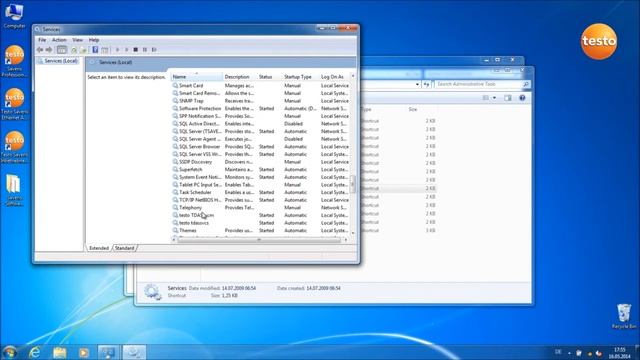
Task: Show the action pane toolbar icon
Action: click(105, 50)
